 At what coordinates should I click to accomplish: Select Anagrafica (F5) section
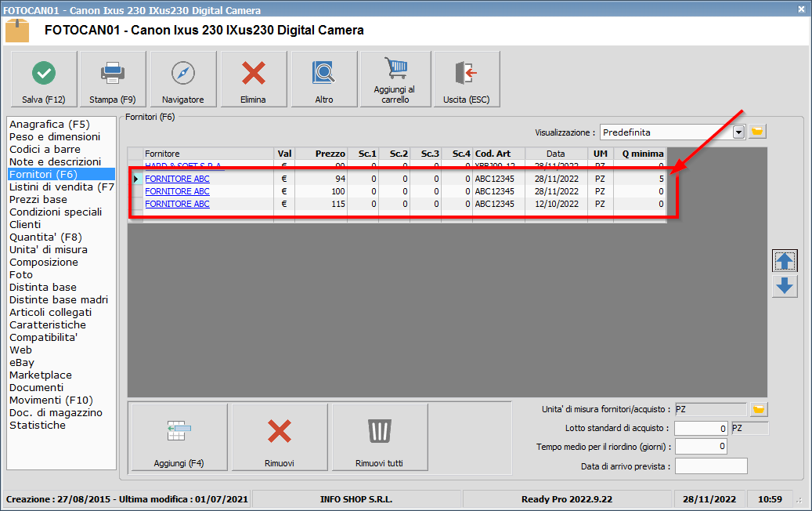[x=49, y=125]
